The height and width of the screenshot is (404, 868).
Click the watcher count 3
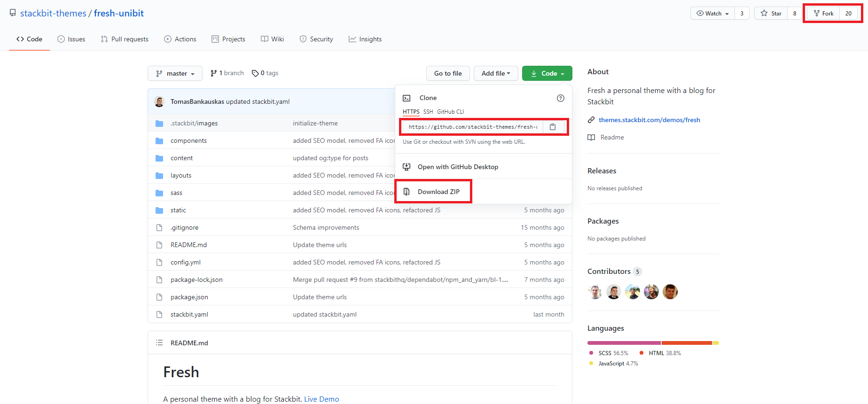pos(742,13)
